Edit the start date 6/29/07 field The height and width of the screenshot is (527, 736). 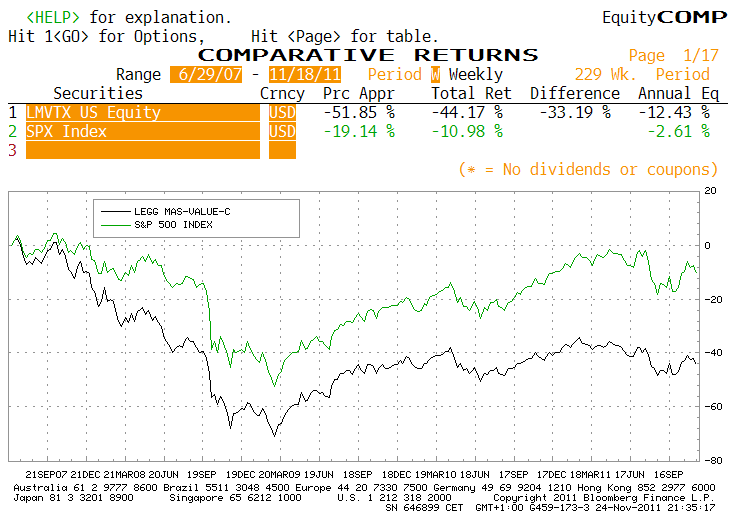[206, 75]
